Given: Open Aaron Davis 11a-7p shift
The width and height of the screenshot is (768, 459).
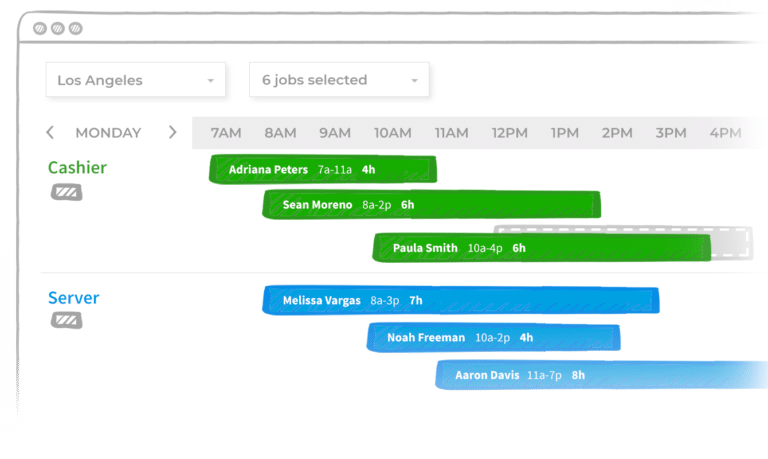Looking at the screenshot, I should click(600, 375).
